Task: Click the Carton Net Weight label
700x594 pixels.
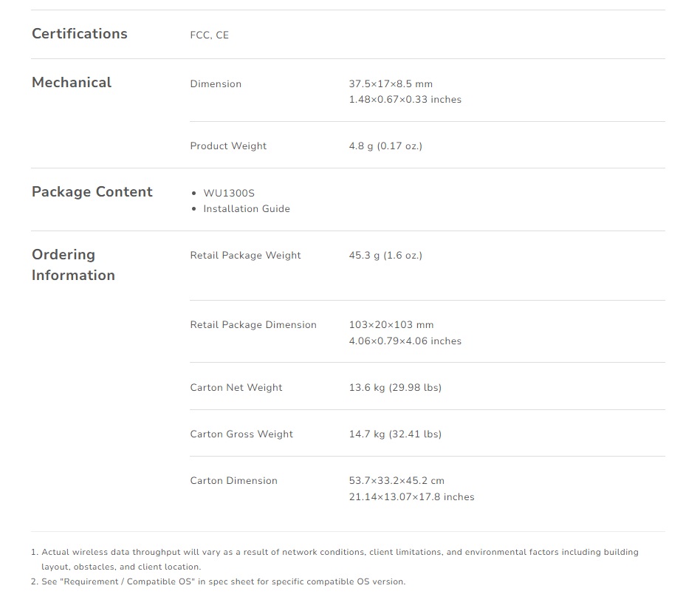Action: pos(236,388)
